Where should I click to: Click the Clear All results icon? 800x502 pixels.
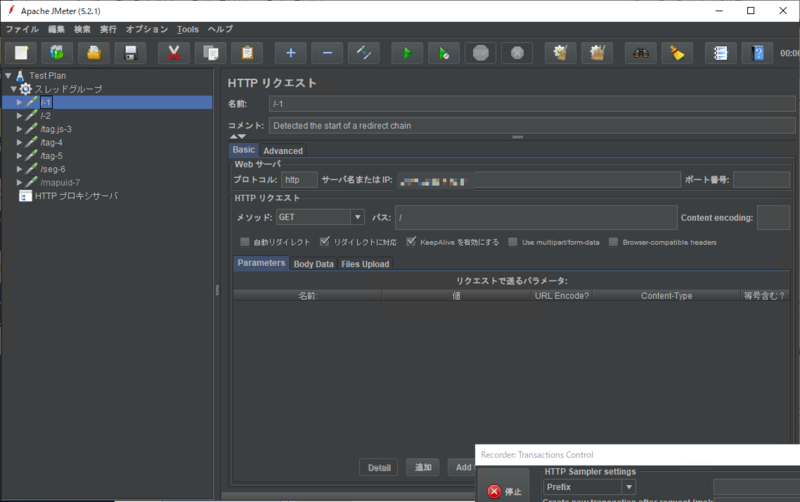coord(597,53)
